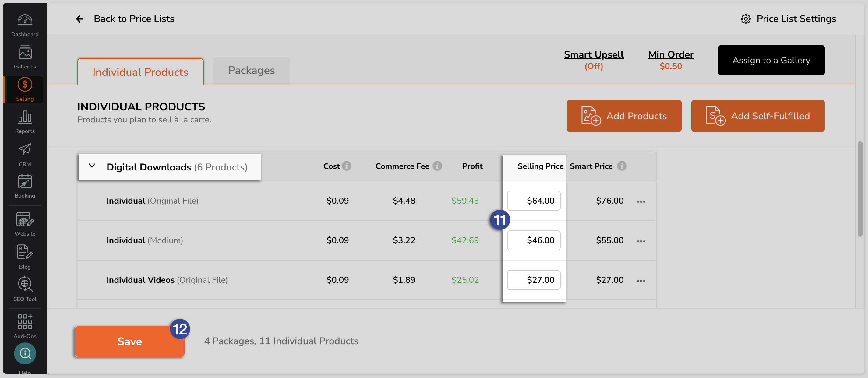Click the '4 Packages, 11 Individual Products' summary

[281, 341]
